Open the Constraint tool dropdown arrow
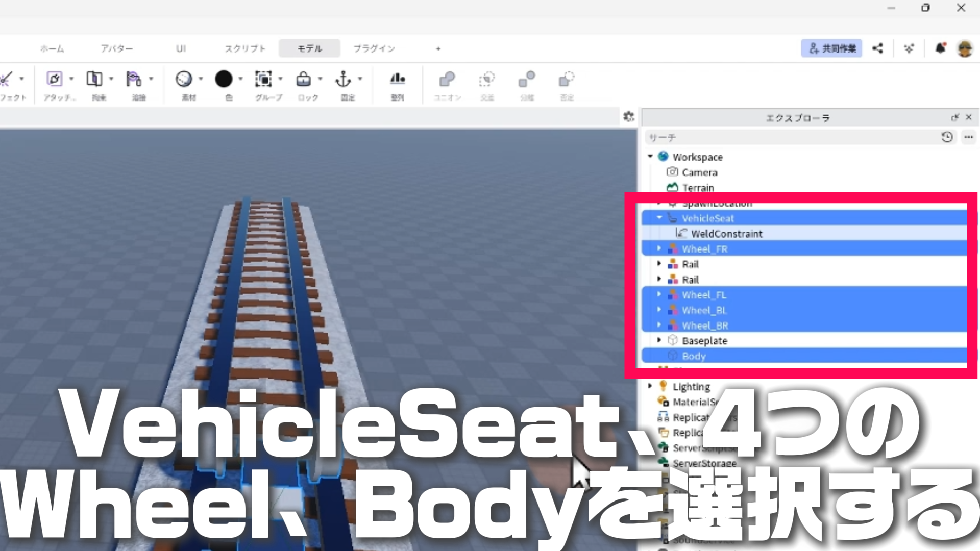Viewport: 980px width, 551px height. [111, 79]
